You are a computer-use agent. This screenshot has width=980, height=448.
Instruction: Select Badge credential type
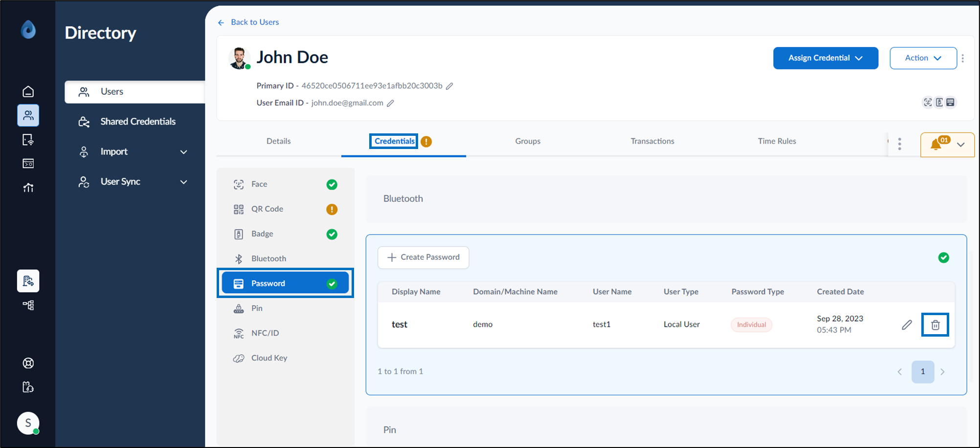[x=286, y=234]
